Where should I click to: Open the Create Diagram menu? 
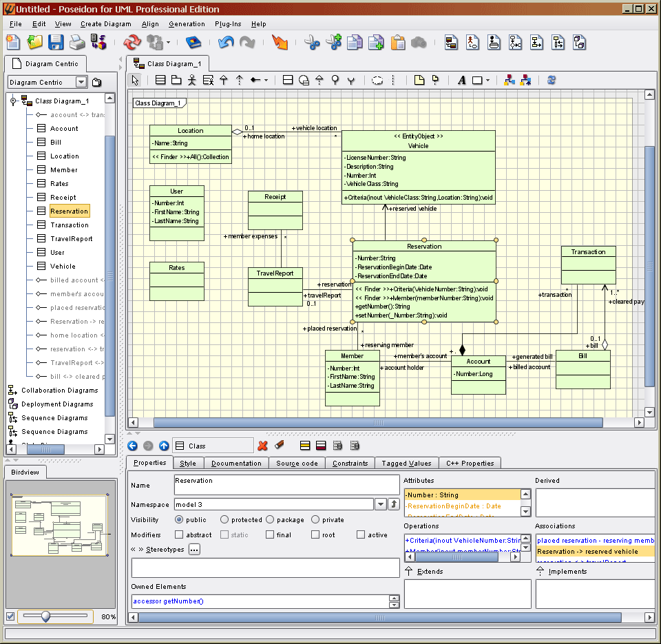106,24
